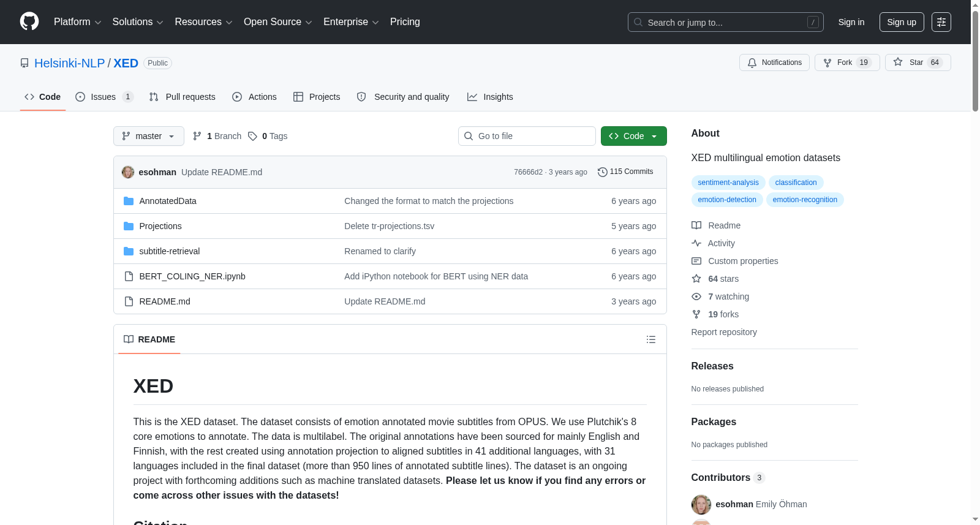
Task: Open the README outline icon
Action: (651, 339)
